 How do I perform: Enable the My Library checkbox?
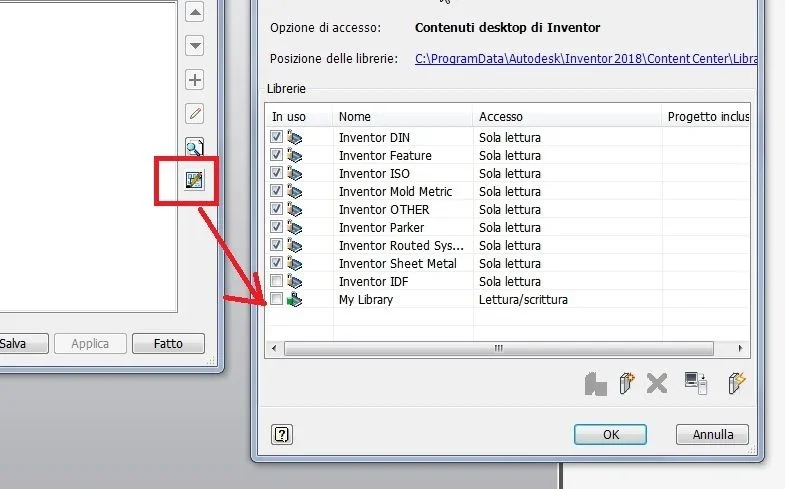point(276,299)
